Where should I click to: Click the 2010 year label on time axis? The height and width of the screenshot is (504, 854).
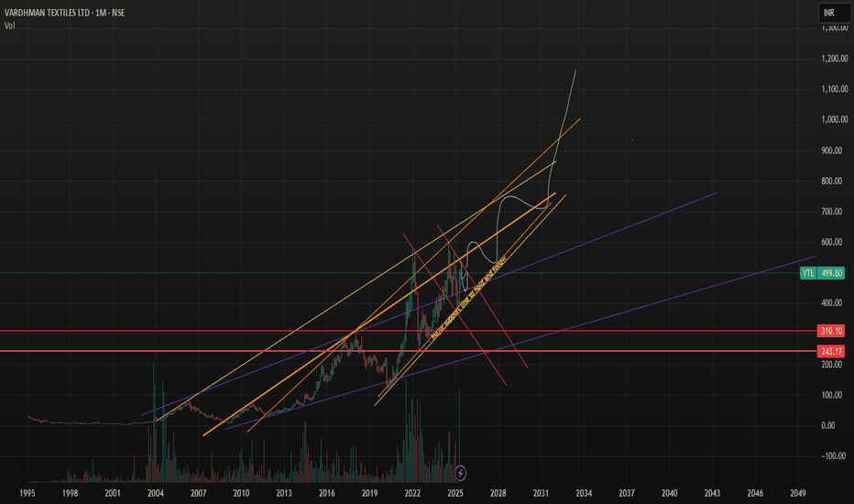coord(241,493)
